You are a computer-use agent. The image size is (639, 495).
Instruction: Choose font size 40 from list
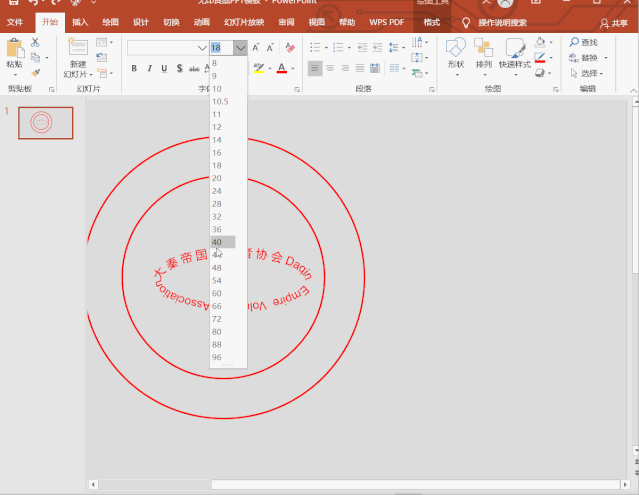(217, 242)
